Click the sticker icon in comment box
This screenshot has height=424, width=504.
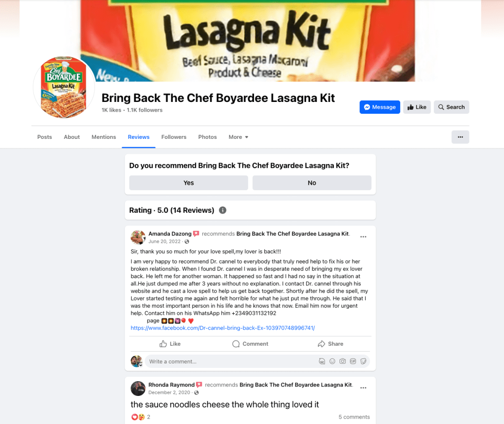(x=363, y=361)
